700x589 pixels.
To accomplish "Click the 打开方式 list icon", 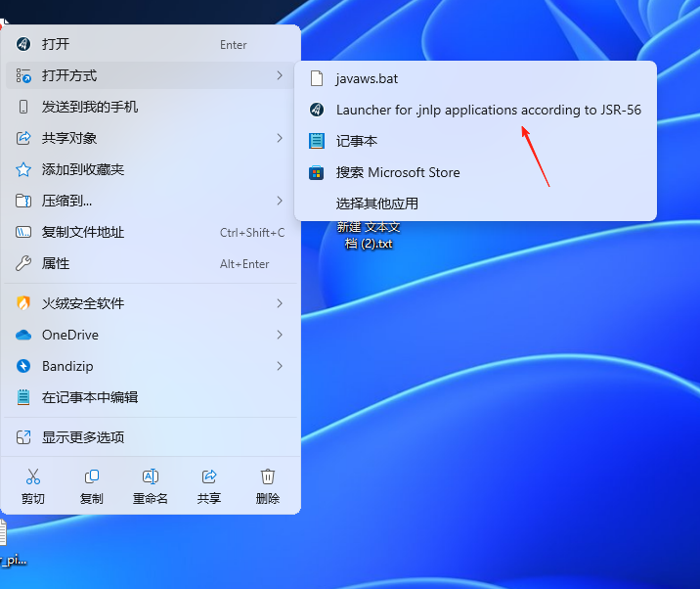I will [x=23, y=75].
